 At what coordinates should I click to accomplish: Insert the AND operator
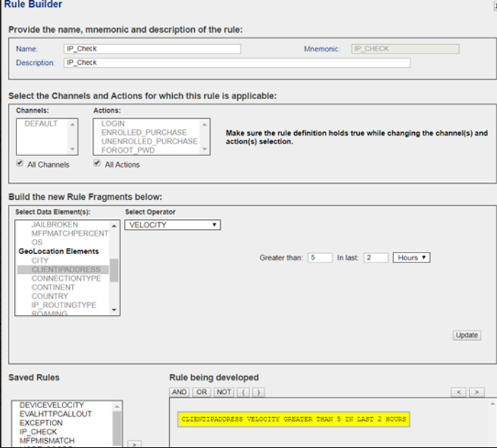179,392
